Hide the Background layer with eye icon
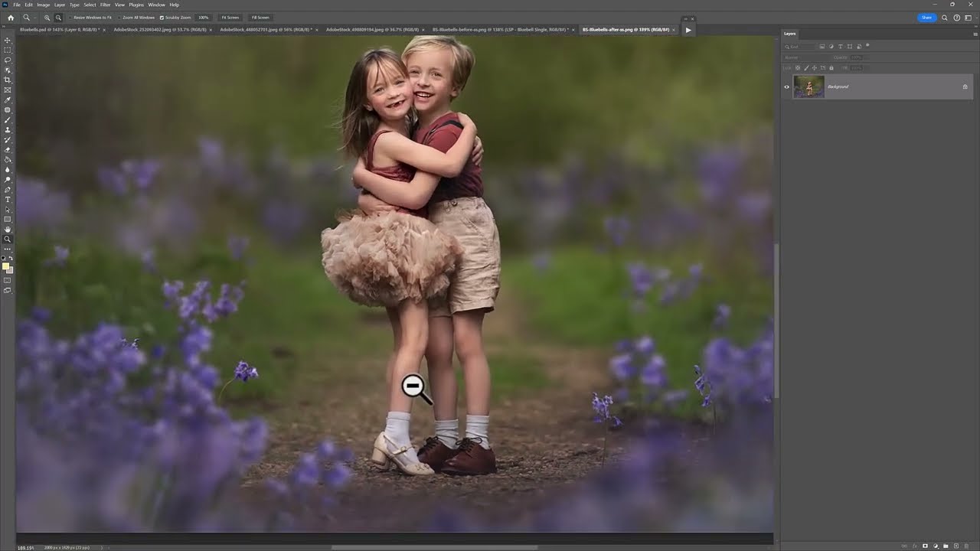Screen dimensions: 980x551 point(786,86)
